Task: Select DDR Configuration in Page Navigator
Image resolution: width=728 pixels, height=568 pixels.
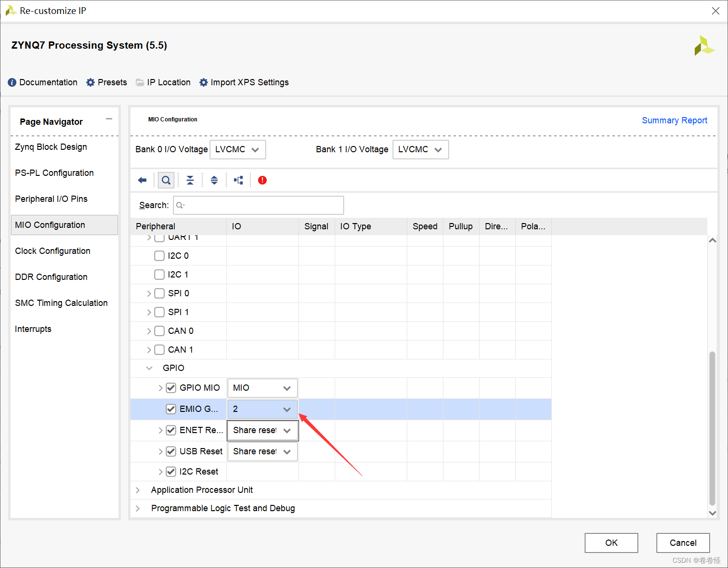Action: tap(51, 277)
